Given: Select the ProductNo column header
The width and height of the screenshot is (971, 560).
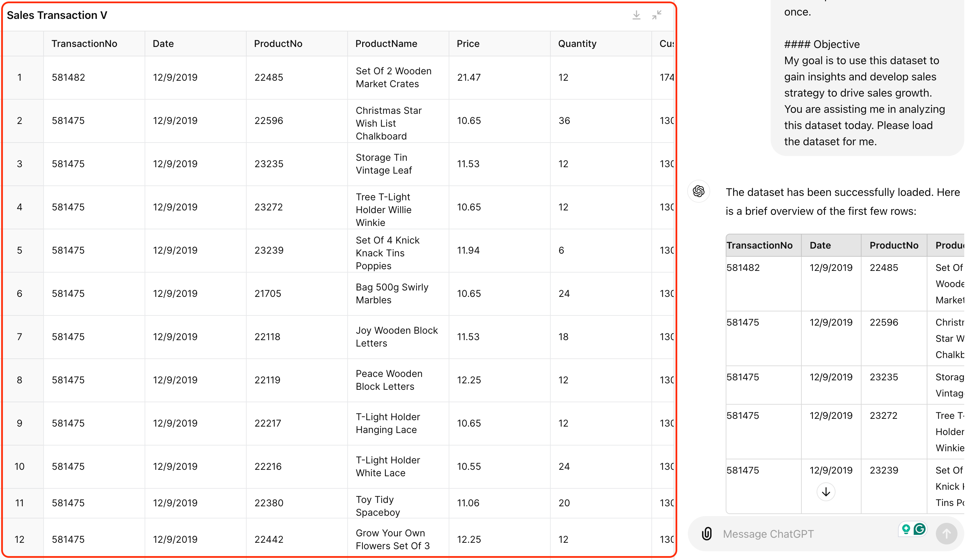Looking at the screenshot, I should coord(278,44).
